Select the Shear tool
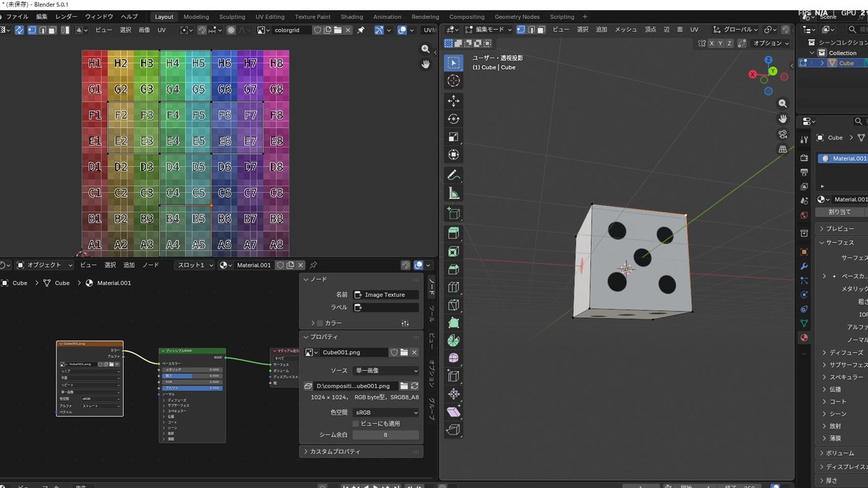The height and width of the screenshot is (488, 868). tap(454, 412)
